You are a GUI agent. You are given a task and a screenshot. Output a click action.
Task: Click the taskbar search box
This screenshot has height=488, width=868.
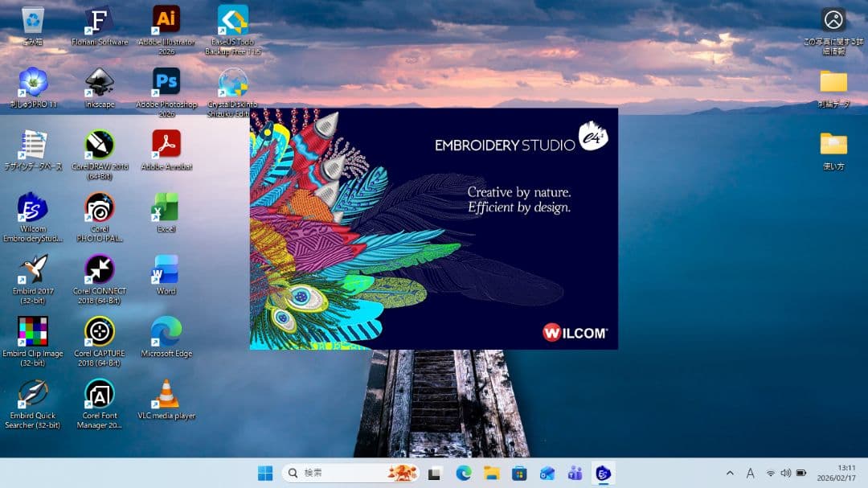coord(350,473)
